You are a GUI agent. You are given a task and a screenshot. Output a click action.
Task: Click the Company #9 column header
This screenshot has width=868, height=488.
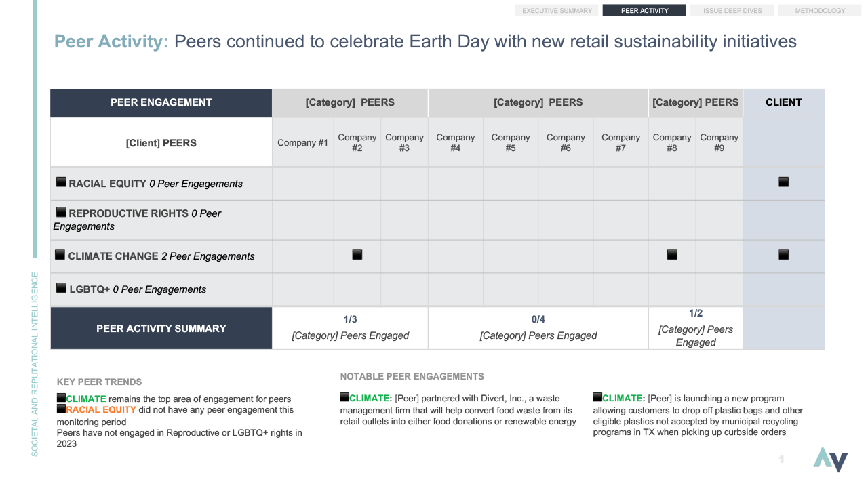coord(719,142)
